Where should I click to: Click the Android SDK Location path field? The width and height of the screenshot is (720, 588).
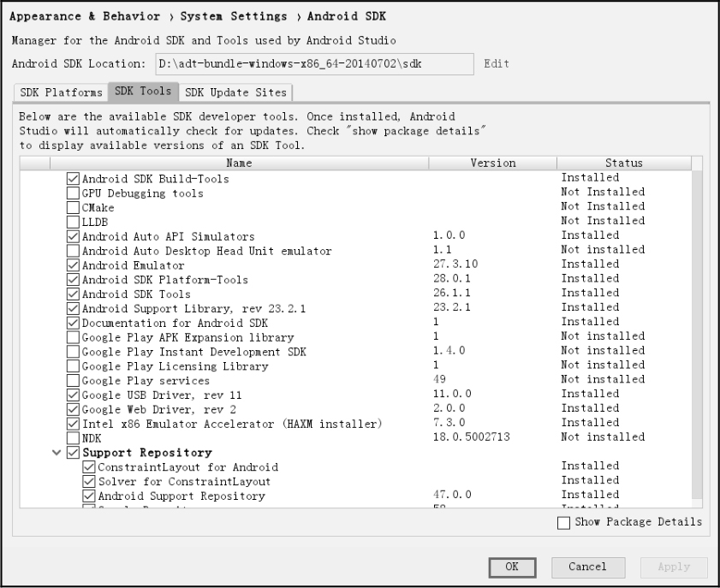[x=313, y=64]
